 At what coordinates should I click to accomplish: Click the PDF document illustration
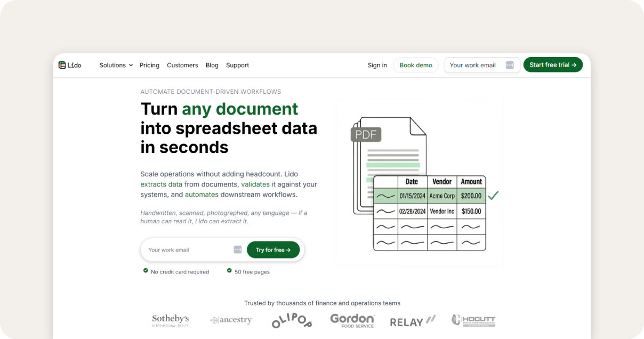pyautogui.click(x=389, y=165)
